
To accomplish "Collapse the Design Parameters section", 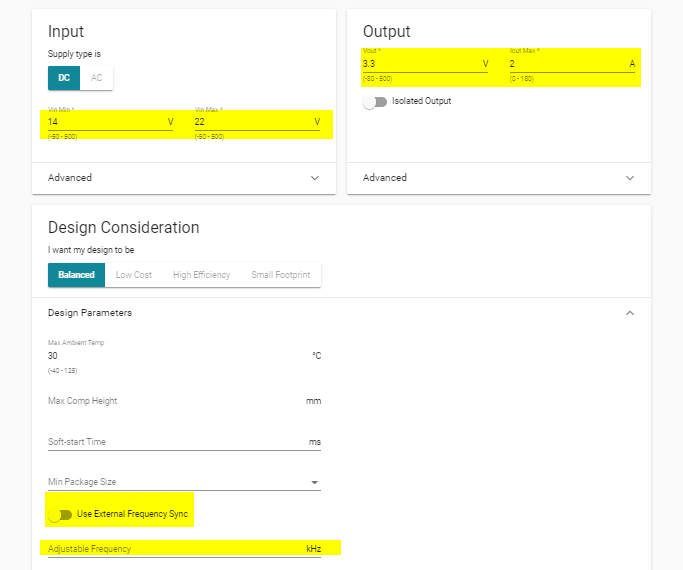I will click(630, 313).
